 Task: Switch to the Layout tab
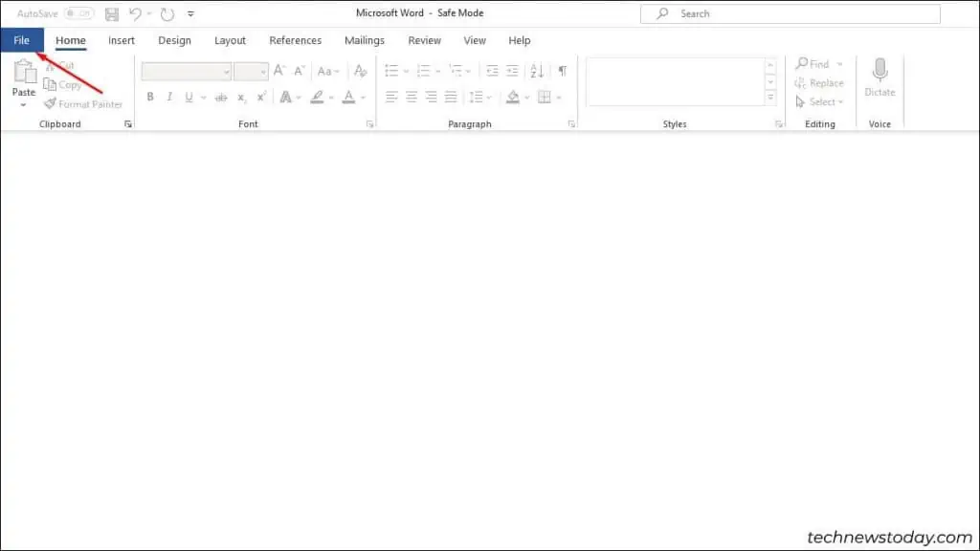coord(230,40)
